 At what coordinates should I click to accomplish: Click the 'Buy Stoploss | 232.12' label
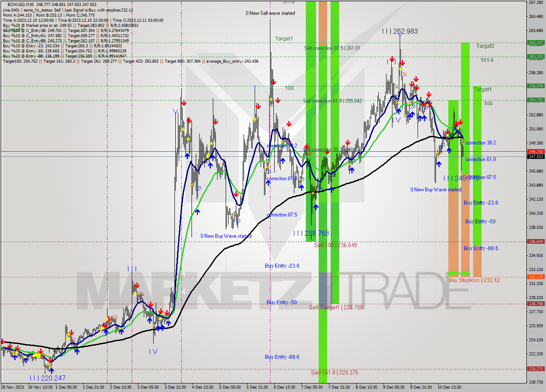[474, 280]
